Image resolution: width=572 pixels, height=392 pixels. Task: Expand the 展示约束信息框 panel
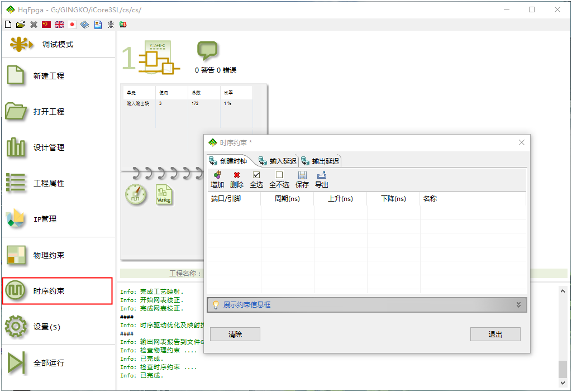518,305
